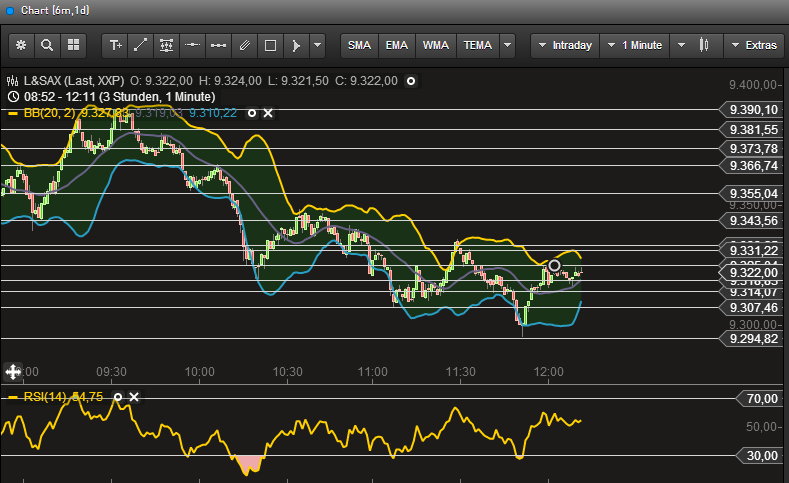Click the candlestick chart type icon
Screen dimensions: 789x483
coord(704,45)
